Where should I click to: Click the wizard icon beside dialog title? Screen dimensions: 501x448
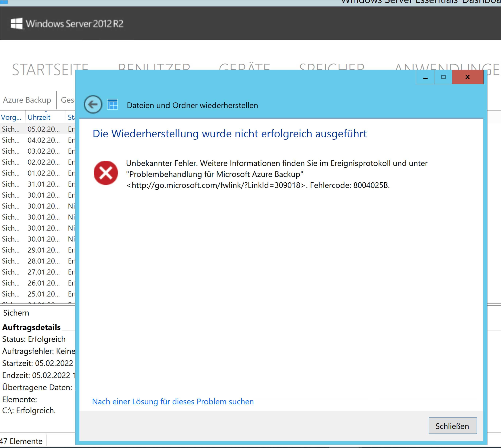[x=113, y=105]
